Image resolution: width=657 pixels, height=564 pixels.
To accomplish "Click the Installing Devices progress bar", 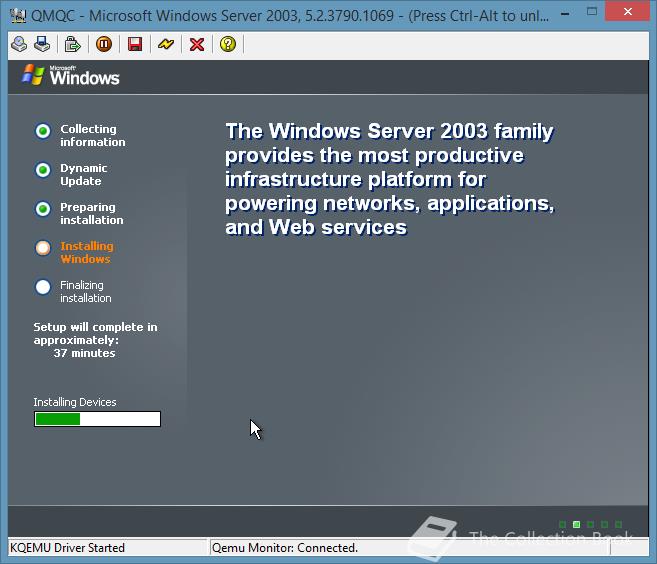I will (97, 419).
